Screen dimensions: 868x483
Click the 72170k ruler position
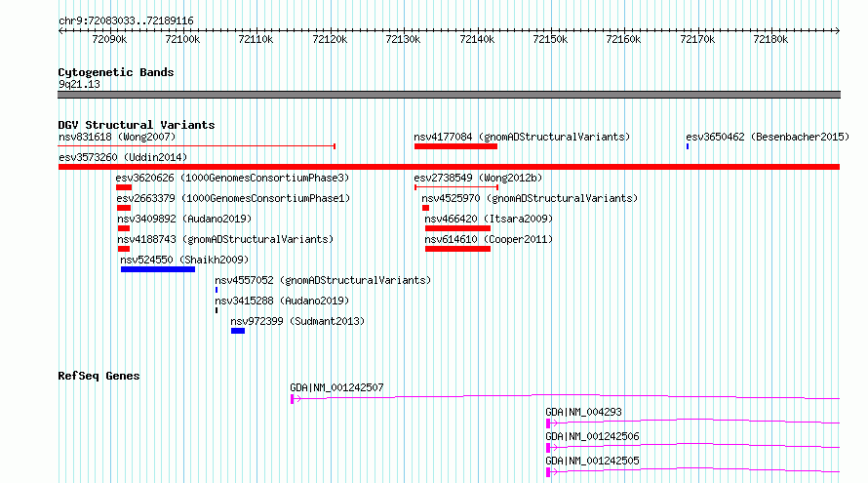coord(697,39)
